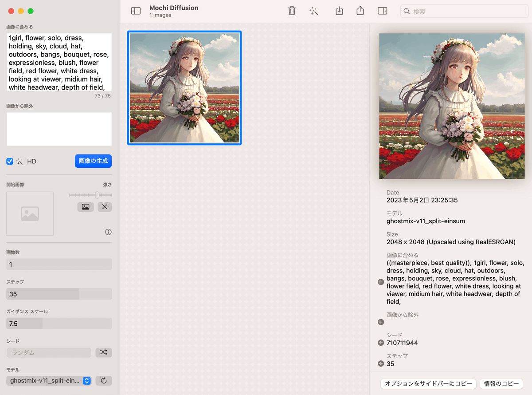Copy include prompt to sidebar arrow
Viewport: 532px width, 395px height.
381,282
